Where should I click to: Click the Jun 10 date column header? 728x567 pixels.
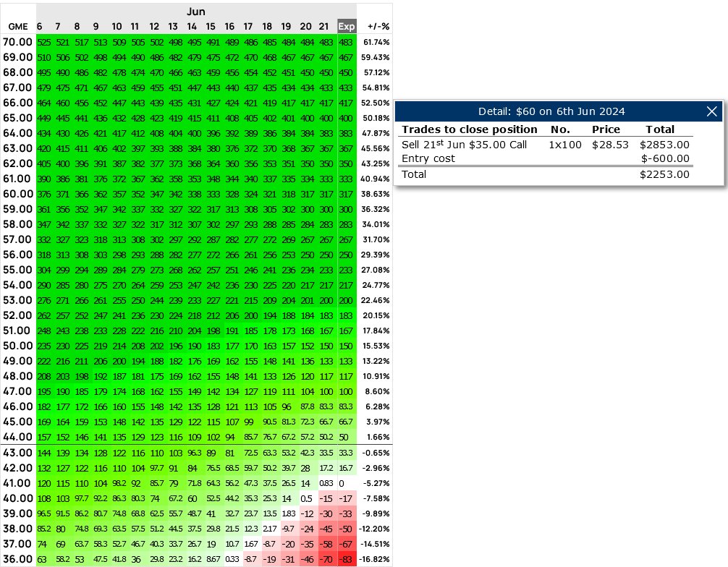[117, 27]
